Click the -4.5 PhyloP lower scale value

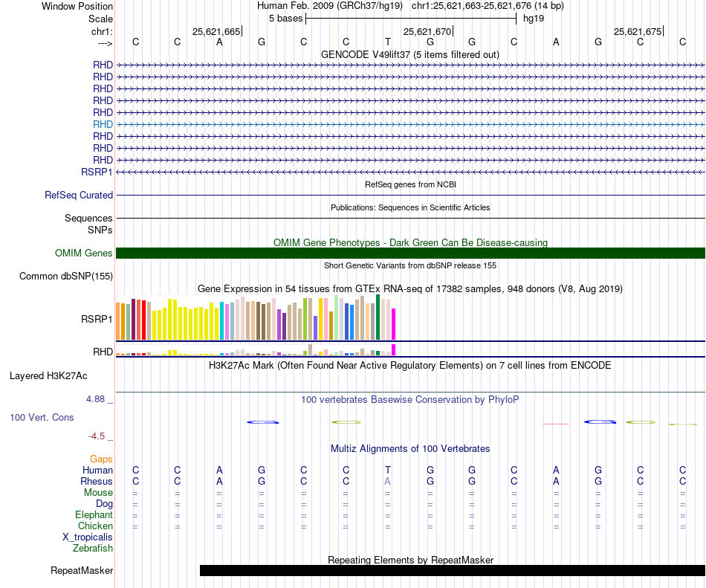coord(97,436)
